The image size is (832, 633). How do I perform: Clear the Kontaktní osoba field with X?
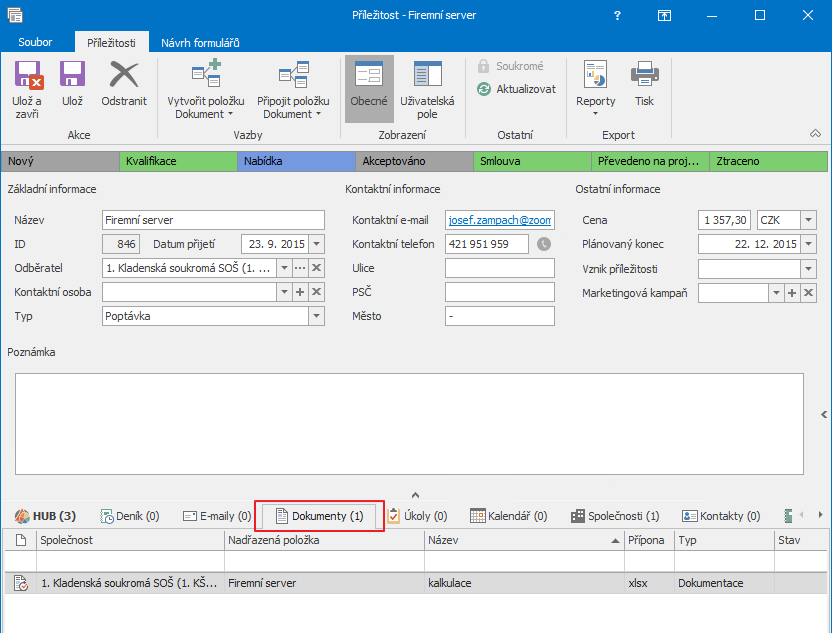coord(317,292)
